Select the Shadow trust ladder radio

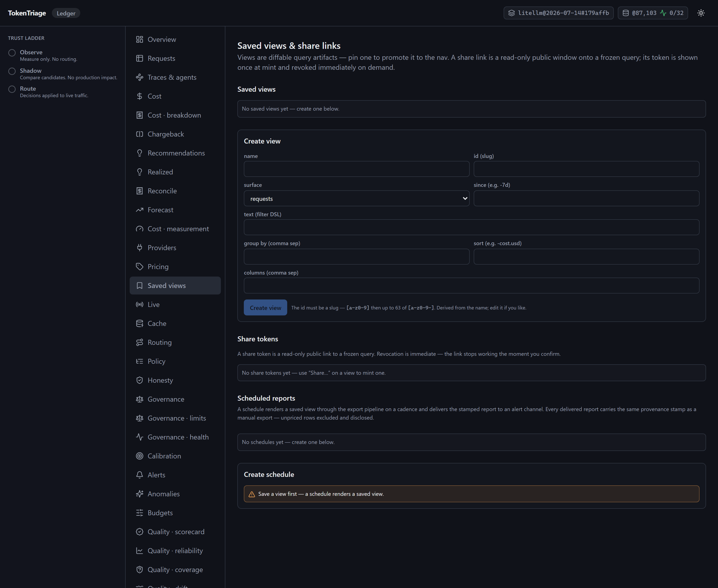(x=12, y=71)
